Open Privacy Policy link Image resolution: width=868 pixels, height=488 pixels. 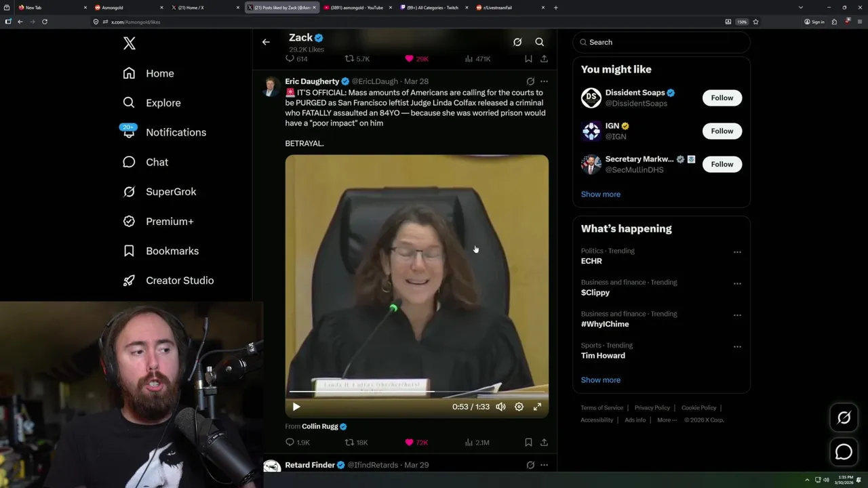click(652, 408)
